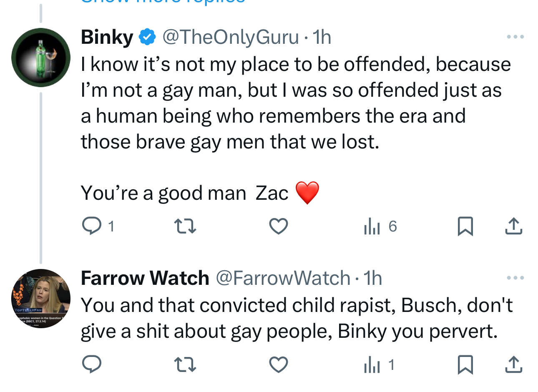Like Farrow Watch's tweet
The height and width of the screenshot is (392, 538).
pos(278,365)
